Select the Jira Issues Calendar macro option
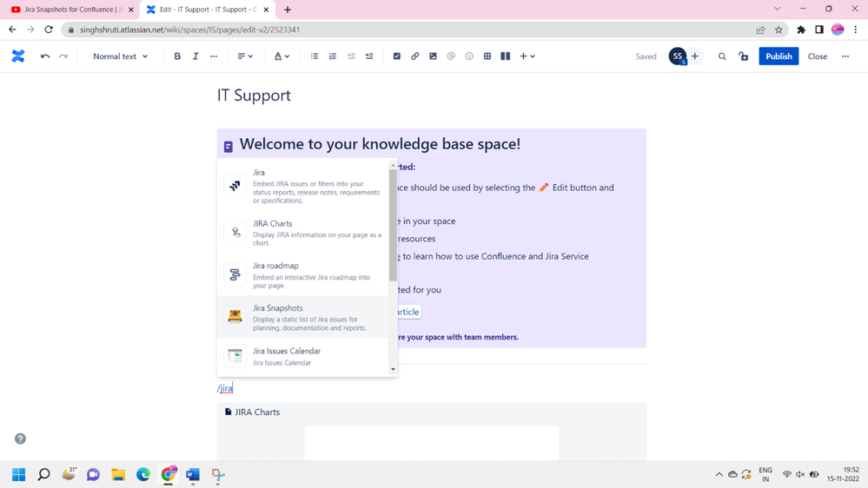The height and width of the screenshot is (488, 868). coord(303,356)
